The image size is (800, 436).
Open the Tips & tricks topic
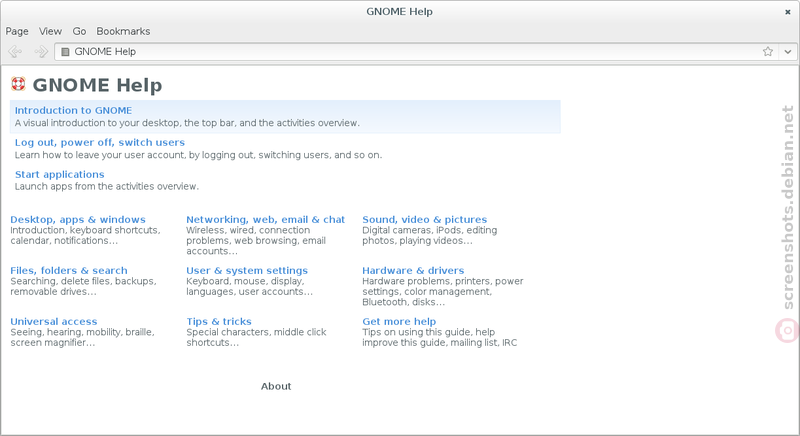pyautogui.click(x=219, y=321)
